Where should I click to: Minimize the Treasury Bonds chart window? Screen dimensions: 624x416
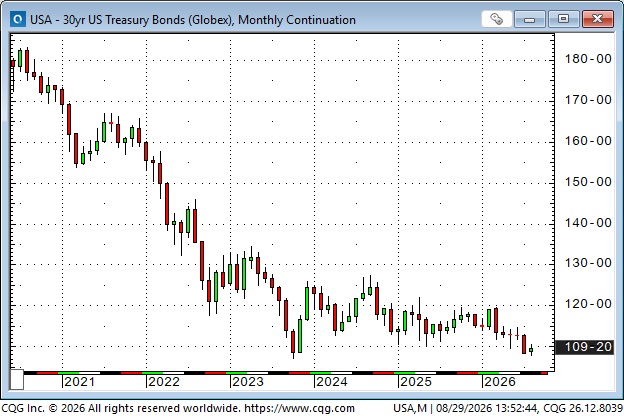coord(529,19)
